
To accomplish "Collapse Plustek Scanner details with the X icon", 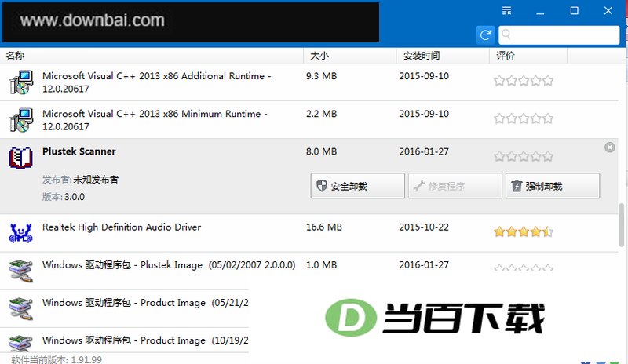I will (610, 147).
